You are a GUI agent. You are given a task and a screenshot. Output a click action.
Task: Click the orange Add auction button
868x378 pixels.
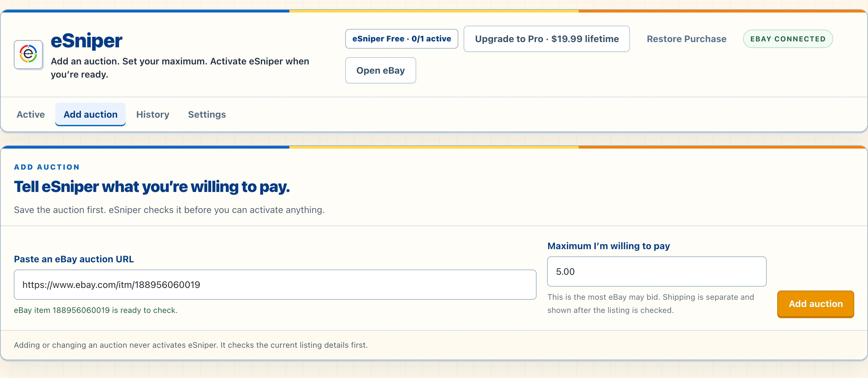pyautogui.click(x=815, y=304)
